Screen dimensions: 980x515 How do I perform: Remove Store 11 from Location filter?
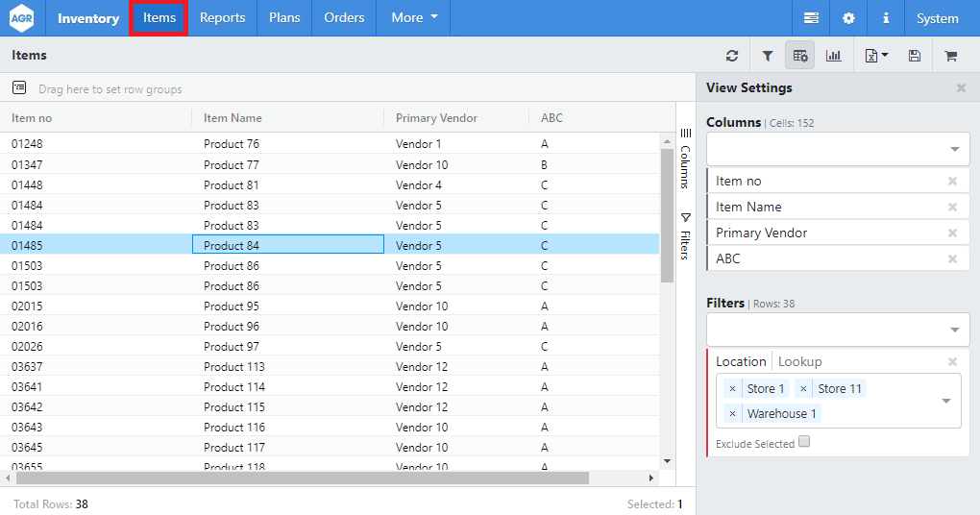click(803, 389)
